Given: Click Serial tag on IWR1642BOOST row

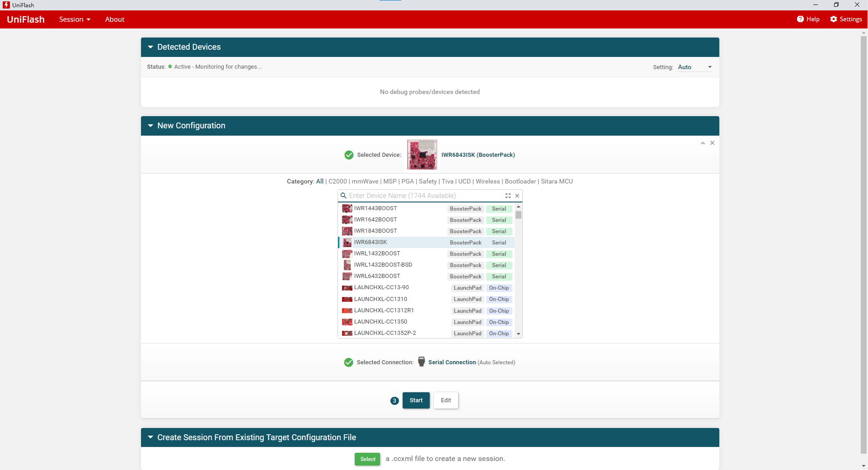Looking at the screenshot, I should [499, 220].
